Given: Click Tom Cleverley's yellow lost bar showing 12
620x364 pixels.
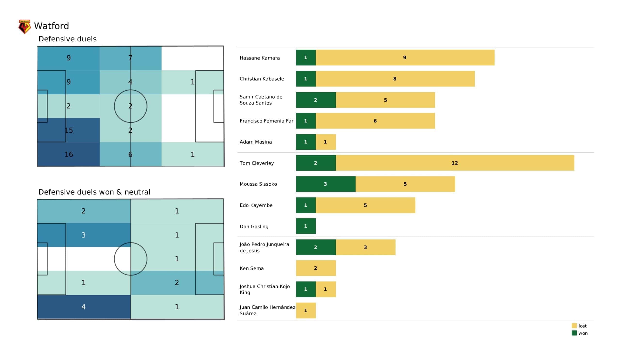Looking at the screenshot, I should pyautogui.click(x=455, y=163).
